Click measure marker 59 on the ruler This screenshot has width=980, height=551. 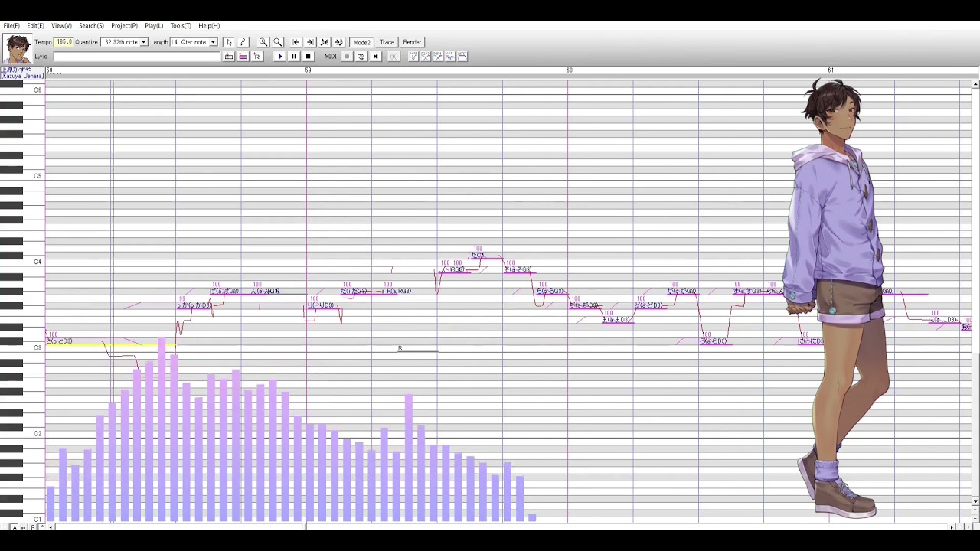tap(308, 70)
